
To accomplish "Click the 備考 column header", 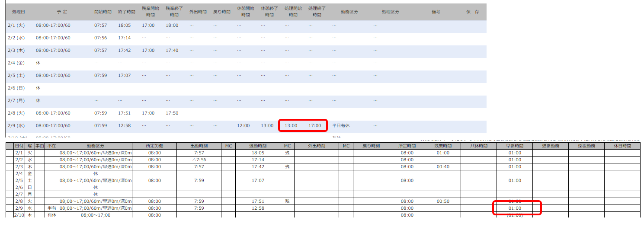I will (436, 12).
